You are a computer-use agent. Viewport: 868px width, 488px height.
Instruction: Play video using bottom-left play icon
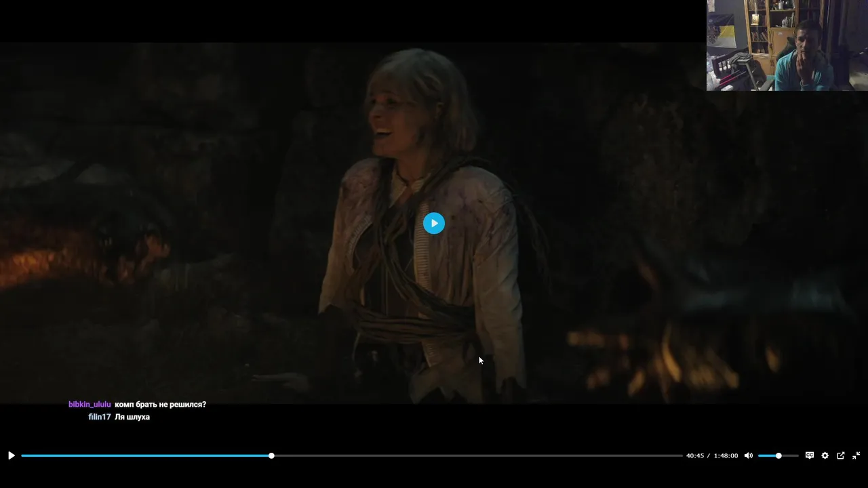[11, 455]
